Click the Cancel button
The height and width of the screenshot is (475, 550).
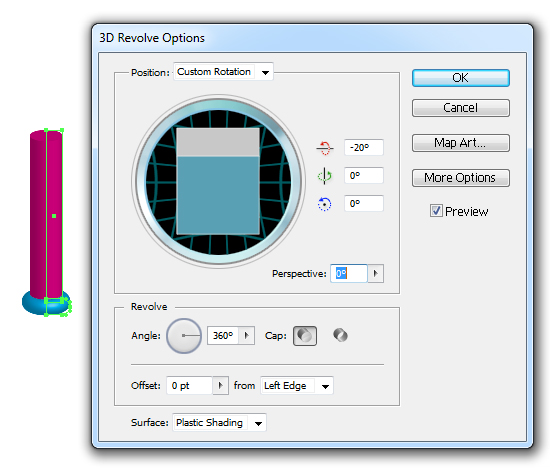click(461, 108)
